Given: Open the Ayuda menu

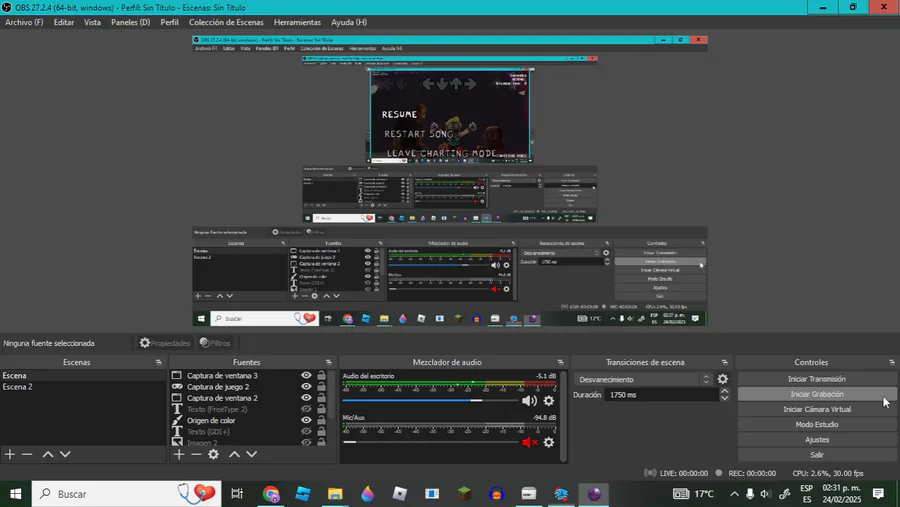Looking at the screenshot, I should (x=349, y=22).
